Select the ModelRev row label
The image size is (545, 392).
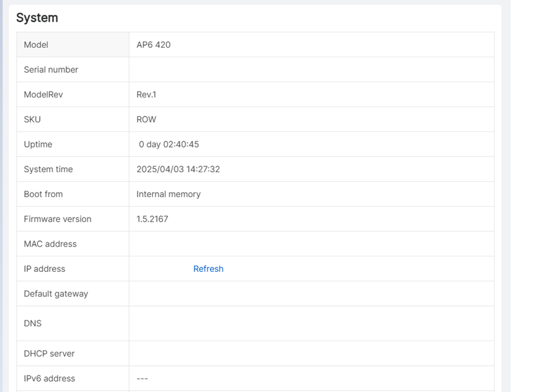point(43,94)
